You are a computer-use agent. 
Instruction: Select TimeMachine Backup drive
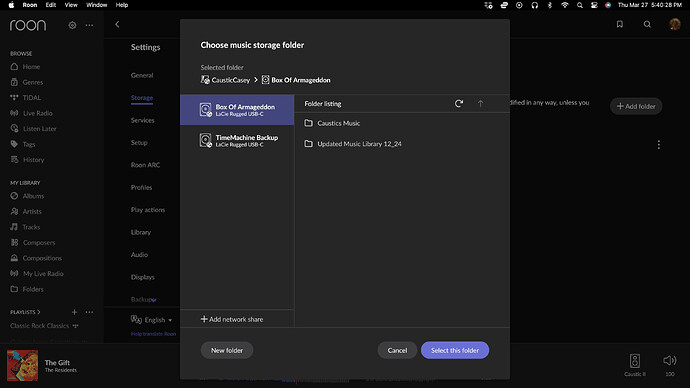pyautogui.click(x=237, y=140)
